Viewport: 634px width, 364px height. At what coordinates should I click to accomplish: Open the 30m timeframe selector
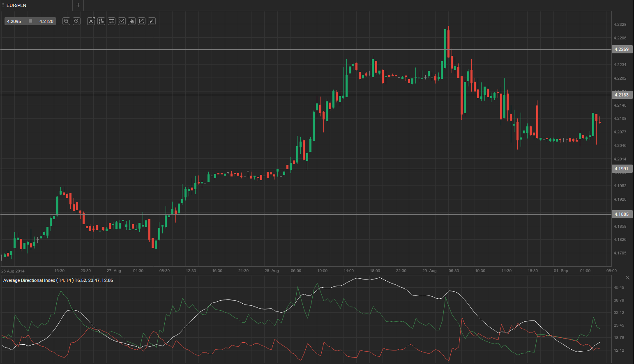91,21
